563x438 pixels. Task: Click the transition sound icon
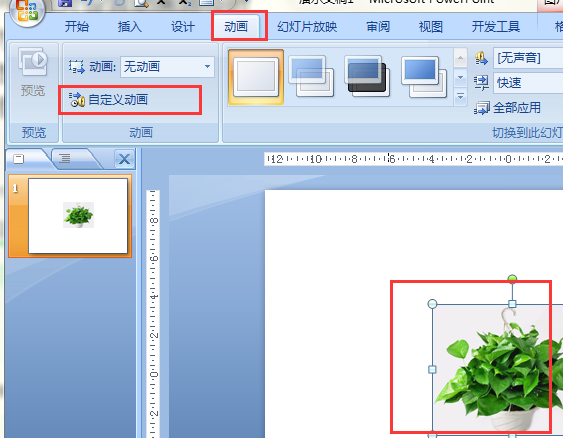[x=481, y=58]
